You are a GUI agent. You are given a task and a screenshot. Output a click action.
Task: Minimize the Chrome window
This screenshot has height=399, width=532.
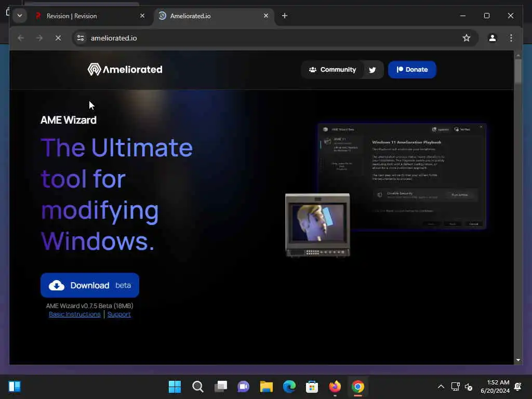463,16
